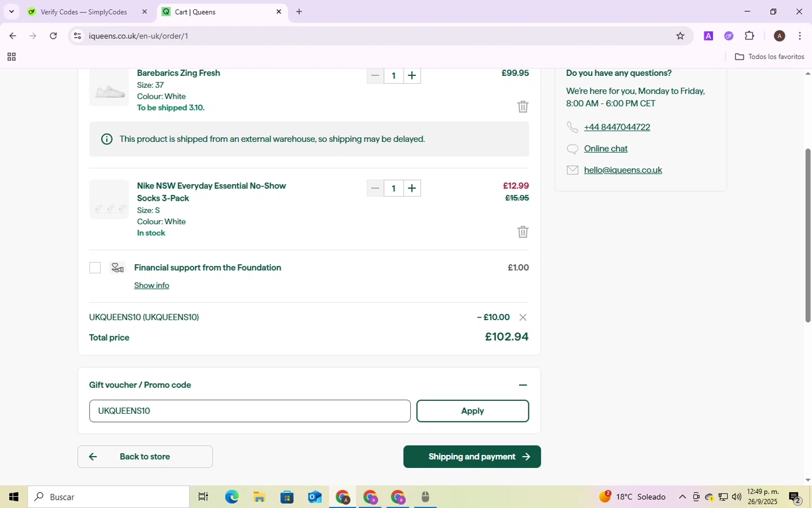Switch to Verify Codes — SimplyCodes tab
The image size is (812, 508).
[x=84, y=12]
